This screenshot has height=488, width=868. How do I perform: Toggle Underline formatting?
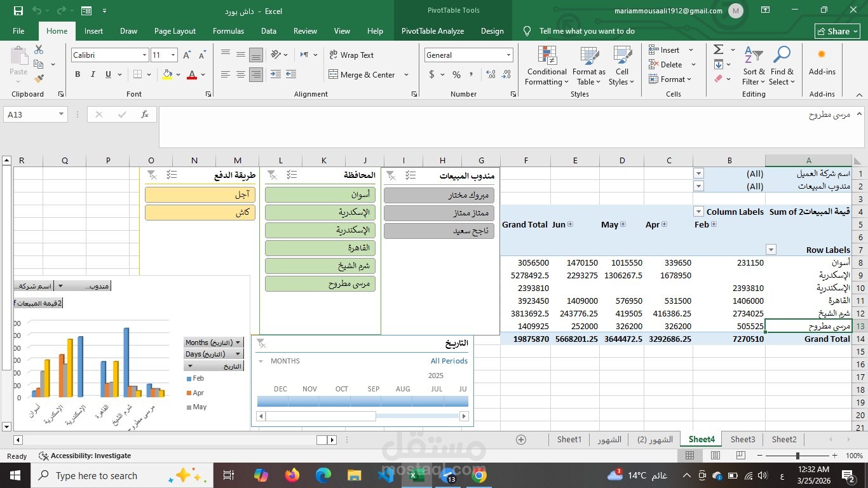108,74
